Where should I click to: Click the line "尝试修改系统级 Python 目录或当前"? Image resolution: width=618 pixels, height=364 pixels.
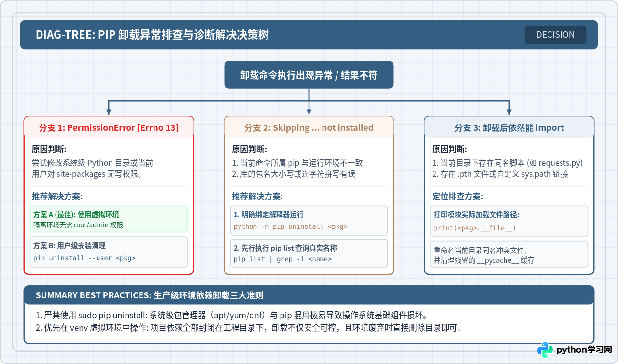pos(93,163)
